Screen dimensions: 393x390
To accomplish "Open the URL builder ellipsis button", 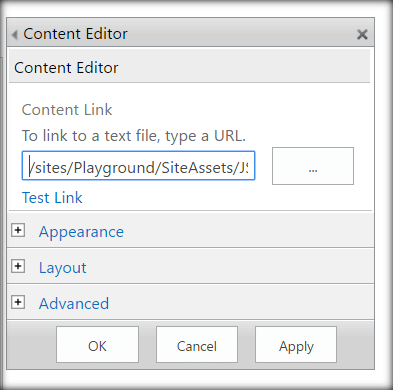I will (x=313, y=166).
